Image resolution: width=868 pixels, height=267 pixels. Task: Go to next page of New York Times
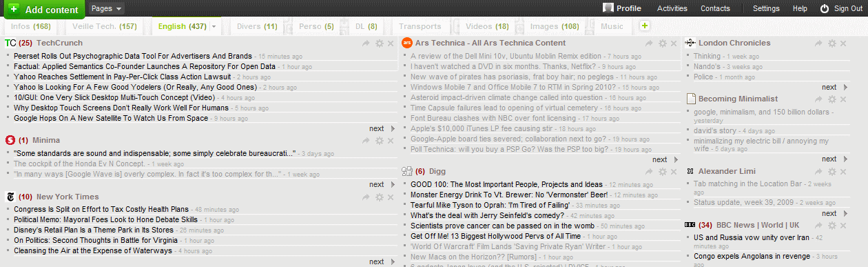[x=382, y=262]
